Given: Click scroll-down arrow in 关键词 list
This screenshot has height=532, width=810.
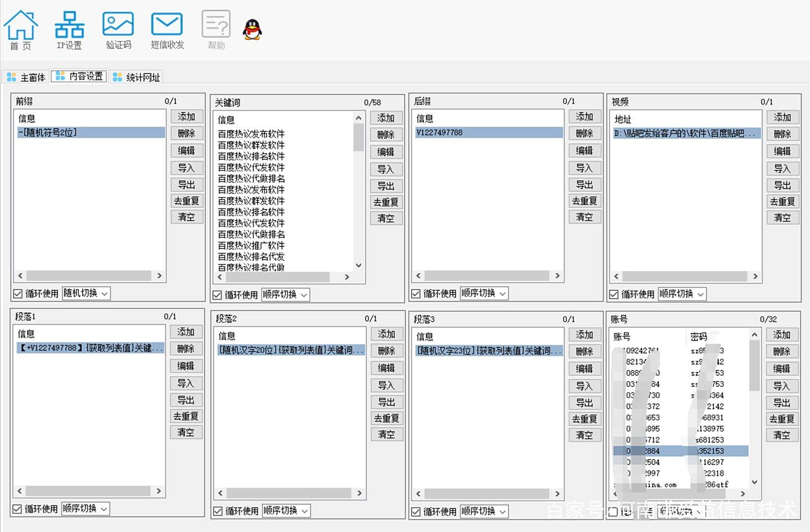Looking at the screenshot, I should coord(358,265).
